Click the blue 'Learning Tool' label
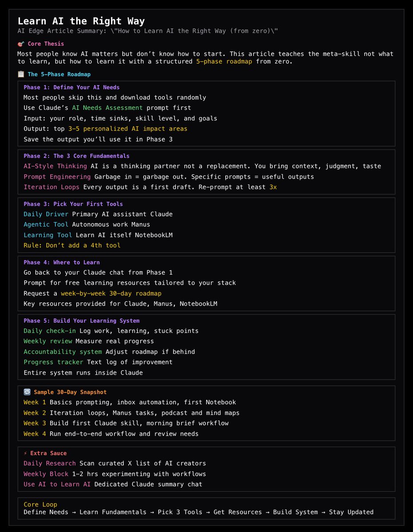 click(47, 235)
